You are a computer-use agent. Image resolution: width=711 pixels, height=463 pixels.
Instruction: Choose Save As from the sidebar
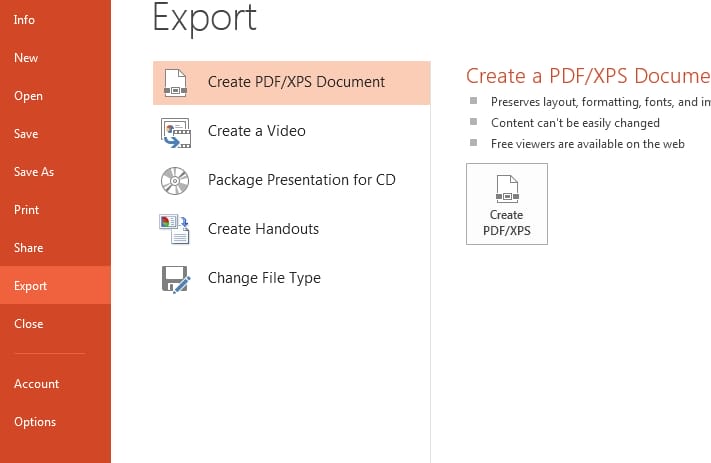(x=34, y=172)
